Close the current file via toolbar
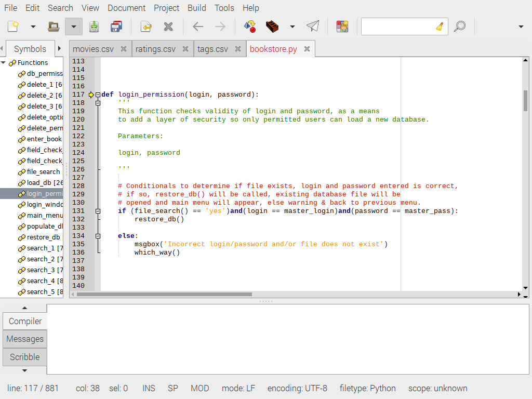Viewport: 532px width, 399px height. [169, 26]
